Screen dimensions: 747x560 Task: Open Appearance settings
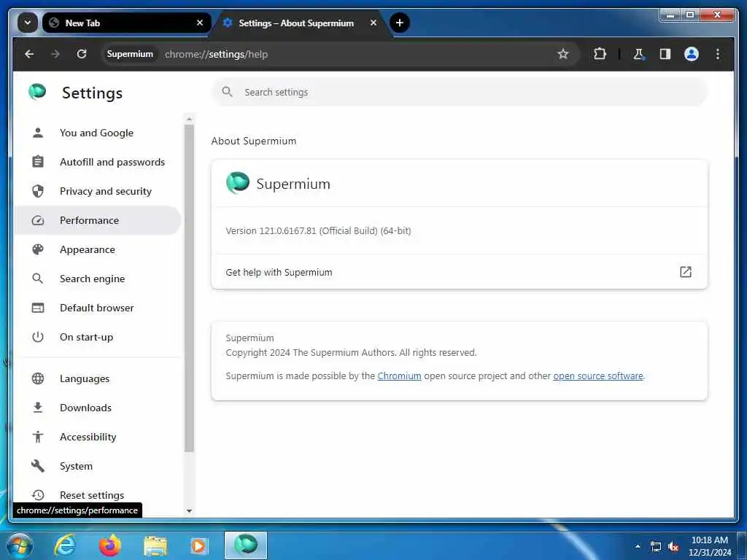tap(97, 249)
